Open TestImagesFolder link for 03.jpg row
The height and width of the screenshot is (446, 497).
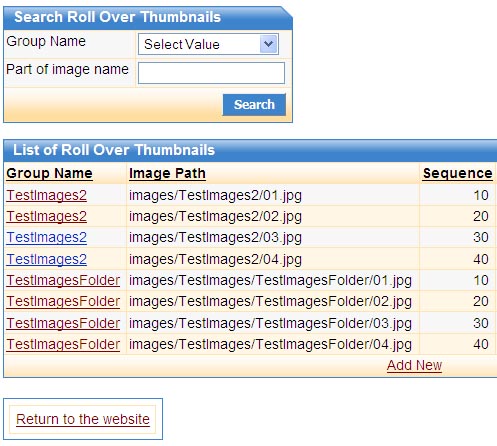(63, 323)
